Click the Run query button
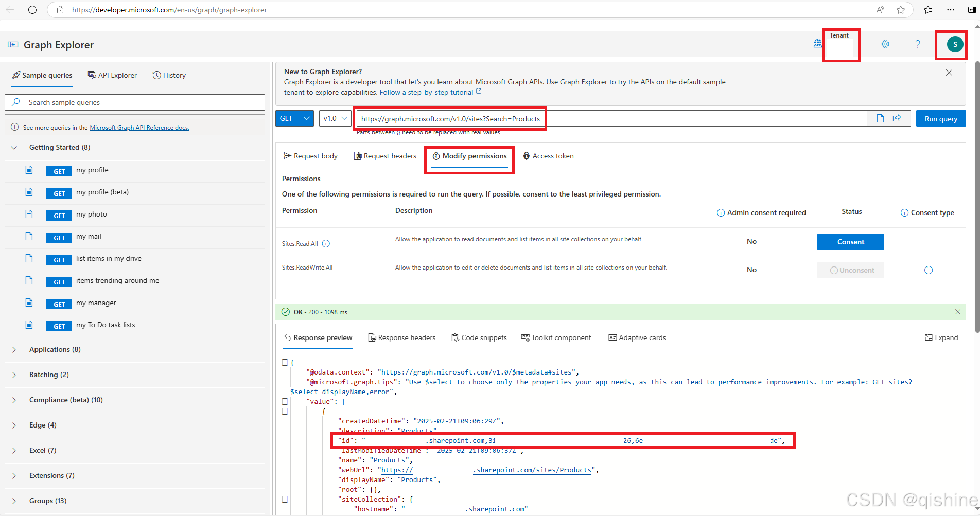980x516 pixels. pyautogui.click(x=941, y=118)
